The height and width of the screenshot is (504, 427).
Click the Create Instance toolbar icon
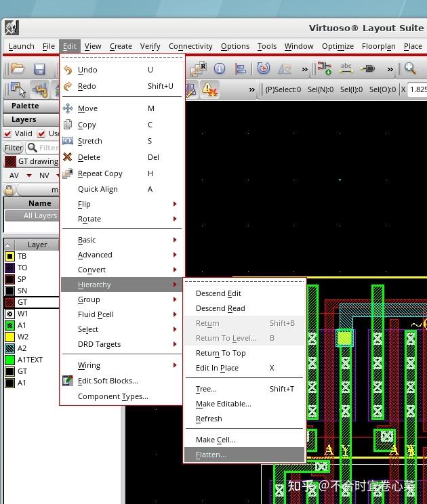[324, 68]
